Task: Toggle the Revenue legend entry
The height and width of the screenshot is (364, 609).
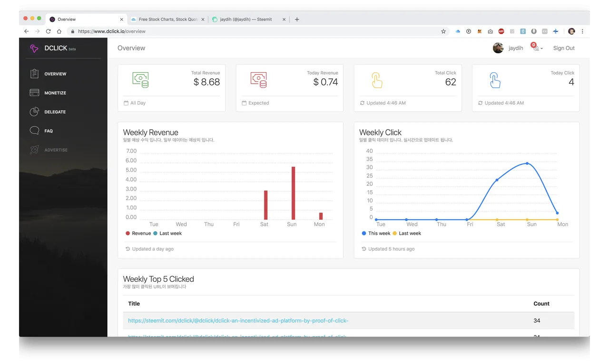Action: [138, 233]
